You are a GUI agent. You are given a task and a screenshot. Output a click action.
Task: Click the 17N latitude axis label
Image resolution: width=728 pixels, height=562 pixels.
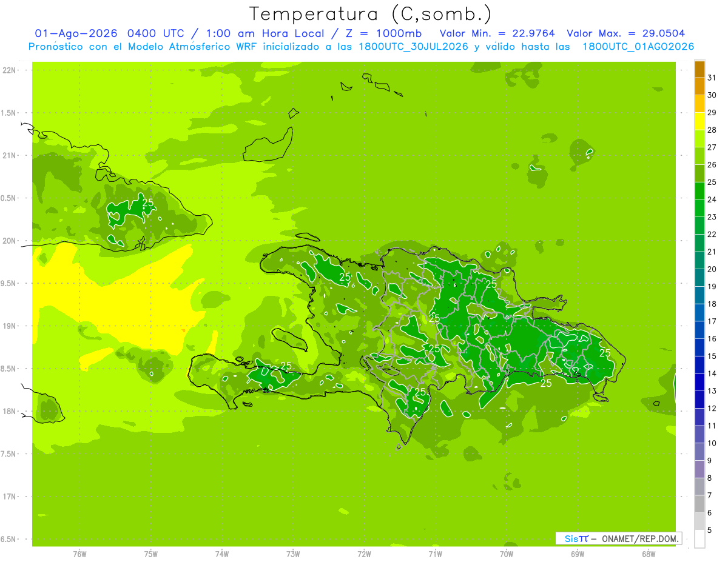9,497
